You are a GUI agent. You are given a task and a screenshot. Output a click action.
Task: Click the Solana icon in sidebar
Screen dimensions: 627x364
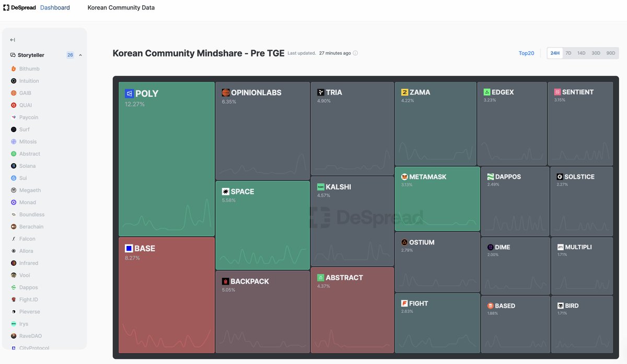[x=14, y=166]
